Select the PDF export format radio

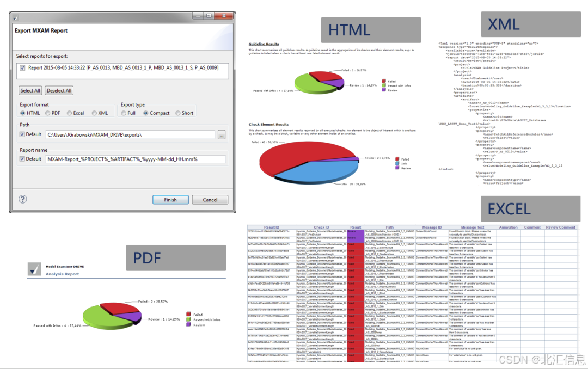[47, 113]
